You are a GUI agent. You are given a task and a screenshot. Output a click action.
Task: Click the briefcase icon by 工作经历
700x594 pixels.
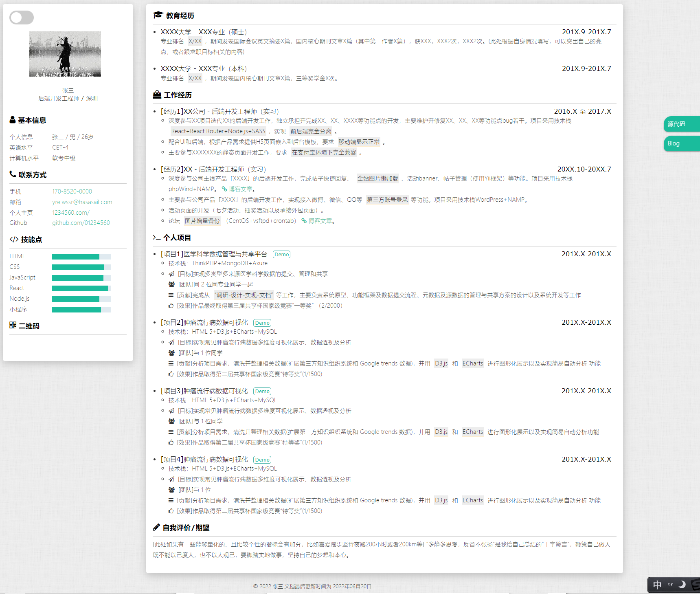(x=157, y=95)
